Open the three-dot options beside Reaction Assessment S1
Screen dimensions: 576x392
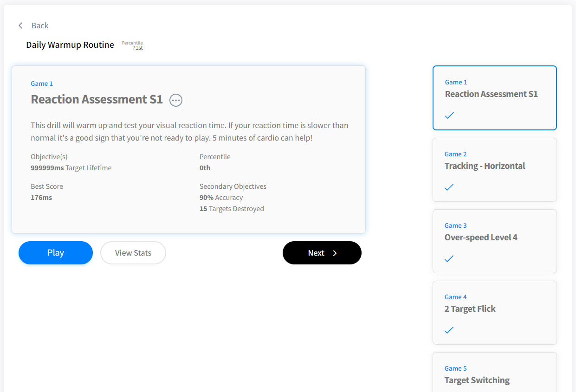176,100
